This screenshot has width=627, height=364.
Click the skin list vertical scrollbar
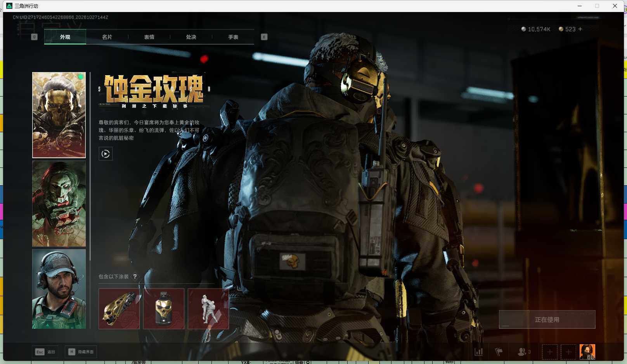[90, 166]
